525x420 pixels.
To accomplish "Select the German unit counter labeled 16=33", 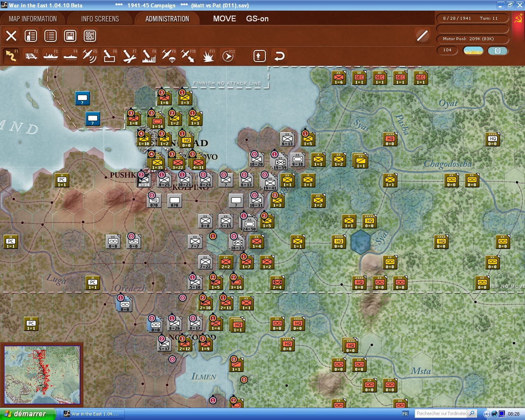I will point(237,242).
